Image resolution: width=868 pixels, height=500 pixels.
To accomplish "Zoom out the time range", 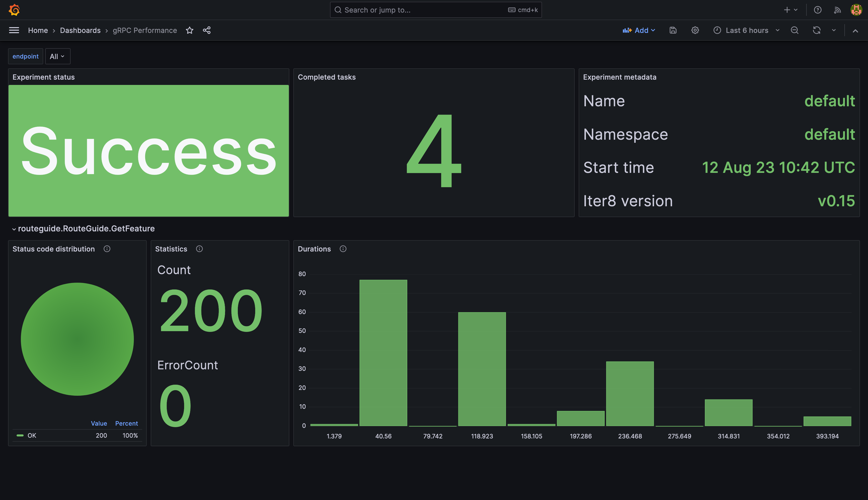I will [x=795, y=30].
